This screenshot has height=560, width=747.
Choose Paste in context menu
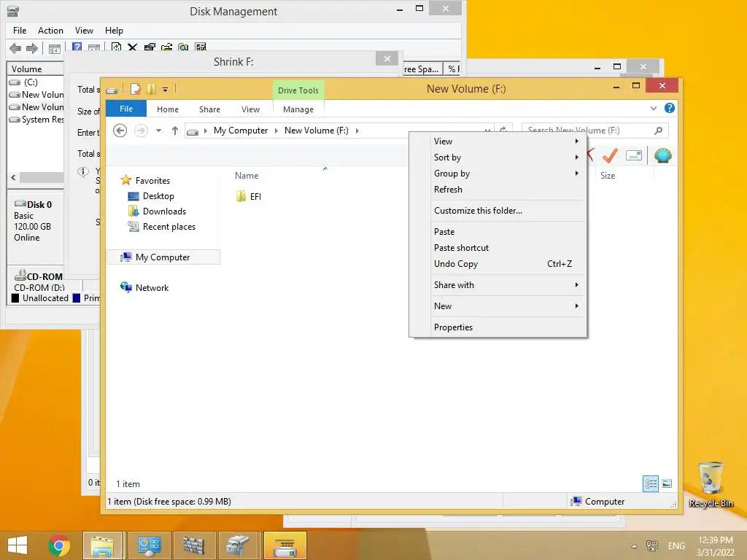(498, 232)
